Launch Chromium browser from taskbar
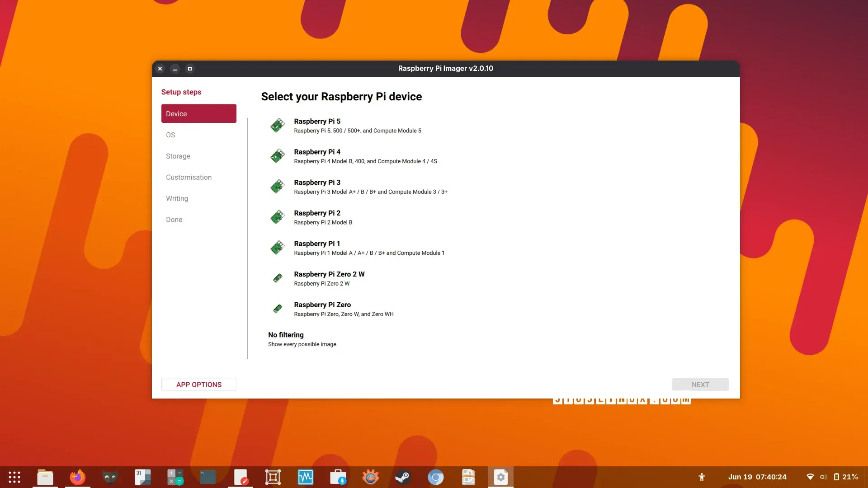The width and height of the screenshot is (868, 488). (436, 477)
